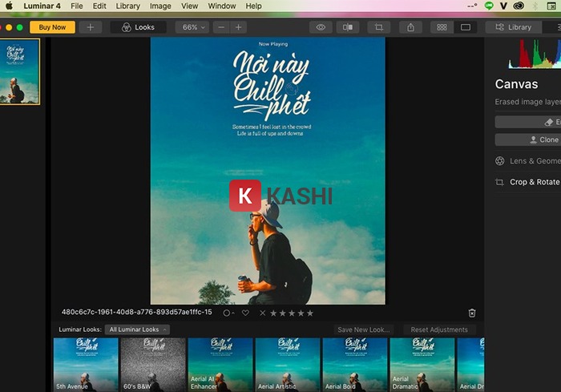Viewport: 561px width, 392px height.
Task: Zoom out with the minus button
Action: (221, 27)
